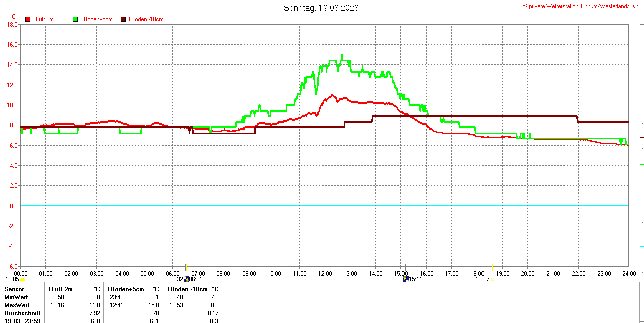This screenshot has width=644, height=323.
Task: Click the yellow sun icon beside 12:05
Action: (22, 279)
